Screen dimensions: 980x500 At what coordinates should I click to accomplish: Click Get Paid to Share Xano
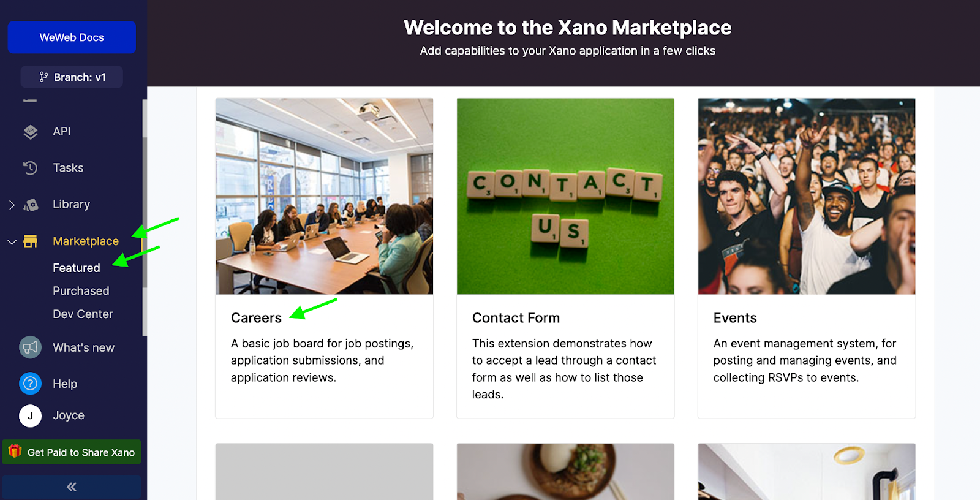(81, 452)
